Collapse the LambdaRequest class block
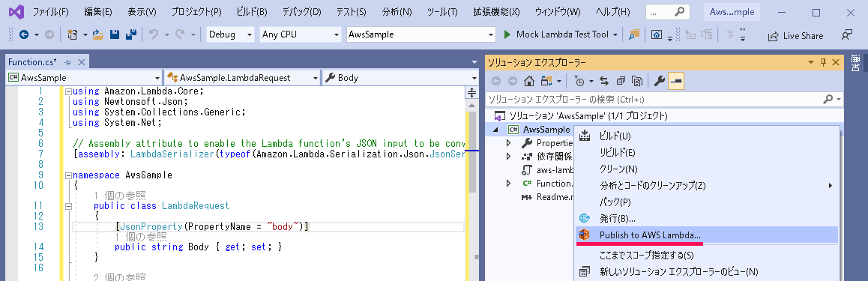Viewport: 868px width, 281px height. [x=68, y=206]
